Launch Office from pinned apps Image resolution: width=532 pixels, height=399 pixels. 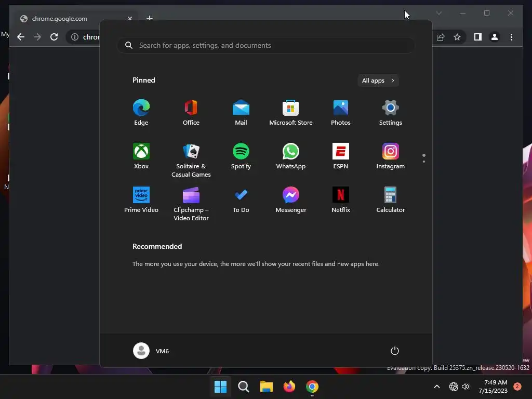[191, 113]
